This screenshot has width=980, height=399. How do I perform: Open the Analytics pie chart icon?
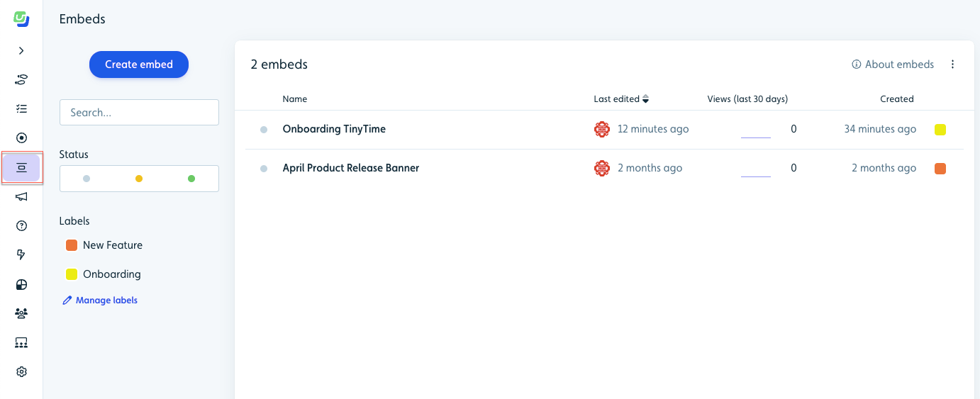click(21, 284)
